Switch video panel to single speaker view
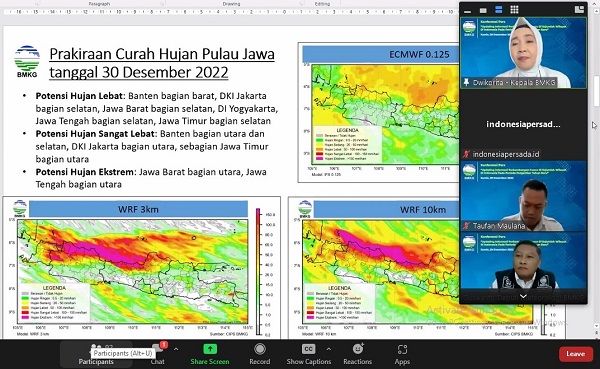The height and width of the screenshot is (369, 600). pos(483,10)
